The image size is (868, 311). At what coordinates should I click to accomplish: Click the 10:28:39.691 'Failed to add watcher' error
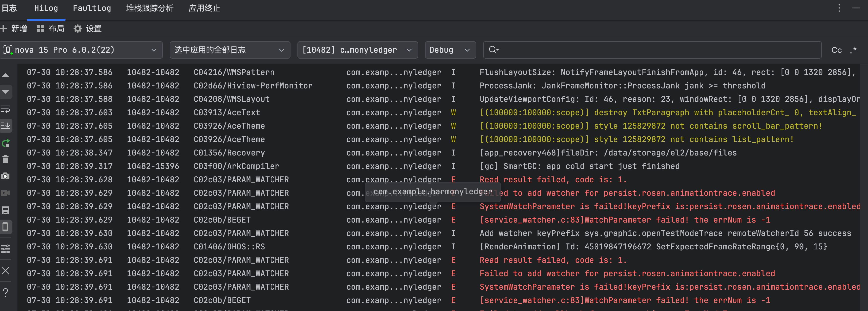627,273
